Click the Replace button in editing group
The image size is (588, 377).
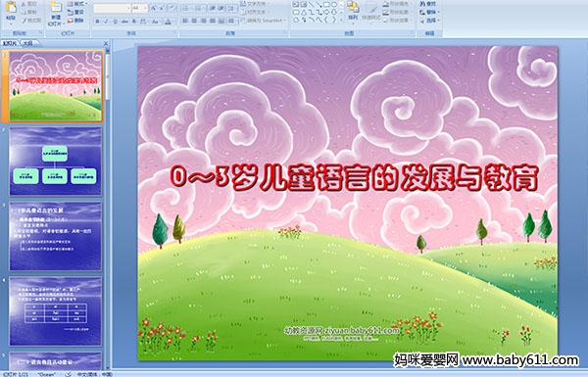point(429,12)
